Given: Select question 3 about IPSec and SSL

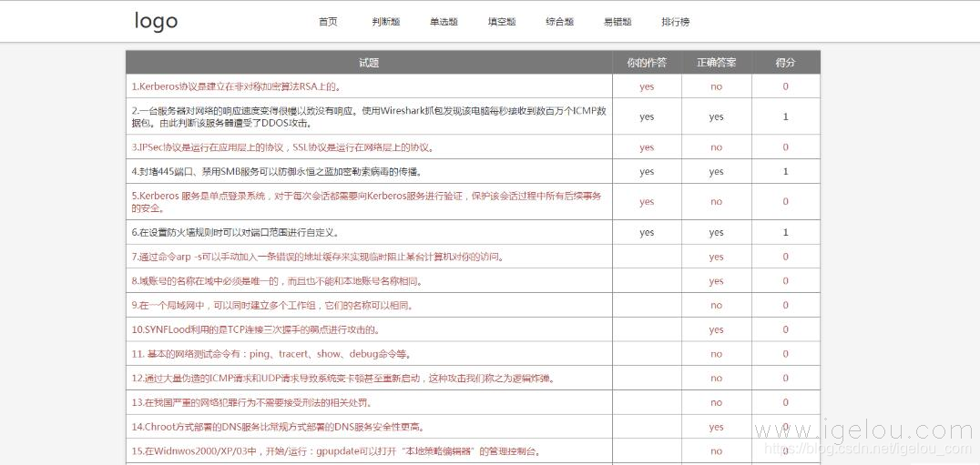Looking at the screenshot, I should click(x=283, y=147).
